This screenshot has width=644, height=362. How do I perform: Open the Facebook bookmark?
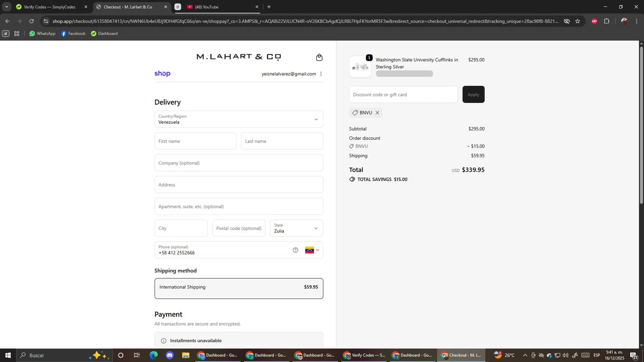73,33
